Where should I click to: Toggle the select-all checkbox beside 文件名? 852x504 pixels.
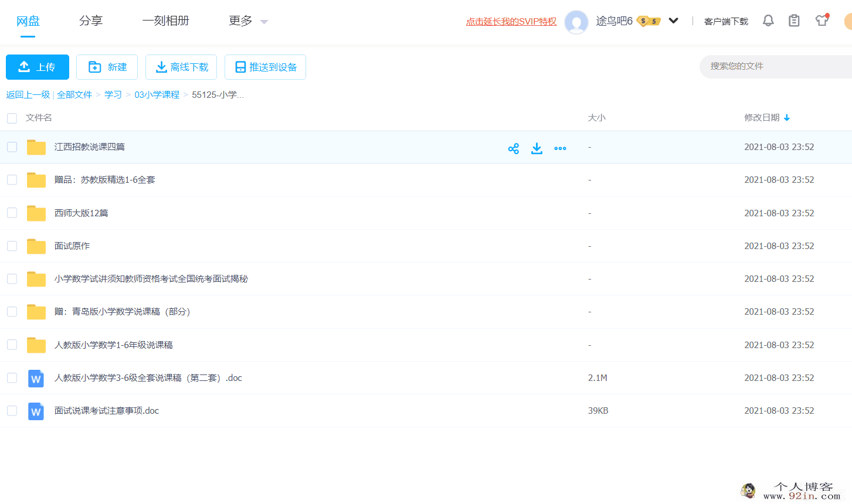tap(12, 118)
